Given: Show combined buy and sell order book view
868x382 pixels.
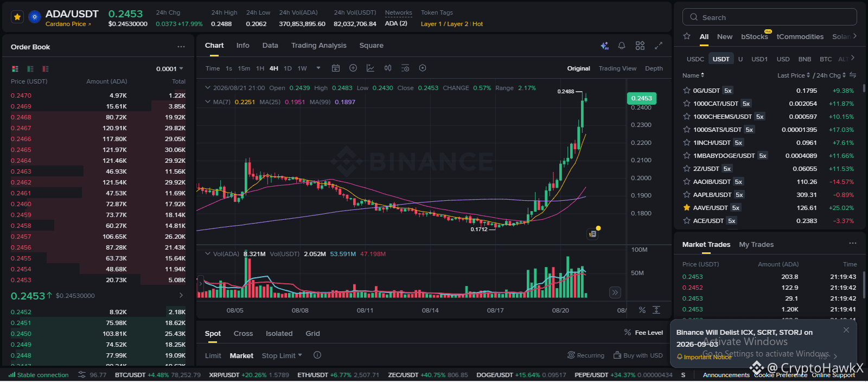Looking at the screenshot, I should (15, 69).
